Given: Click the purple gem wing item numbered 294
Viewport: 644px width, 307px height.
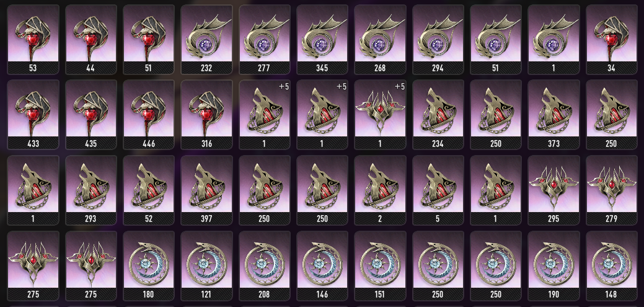Looking at the screenshot, I should pyautogui.click(x=438, y=40).
